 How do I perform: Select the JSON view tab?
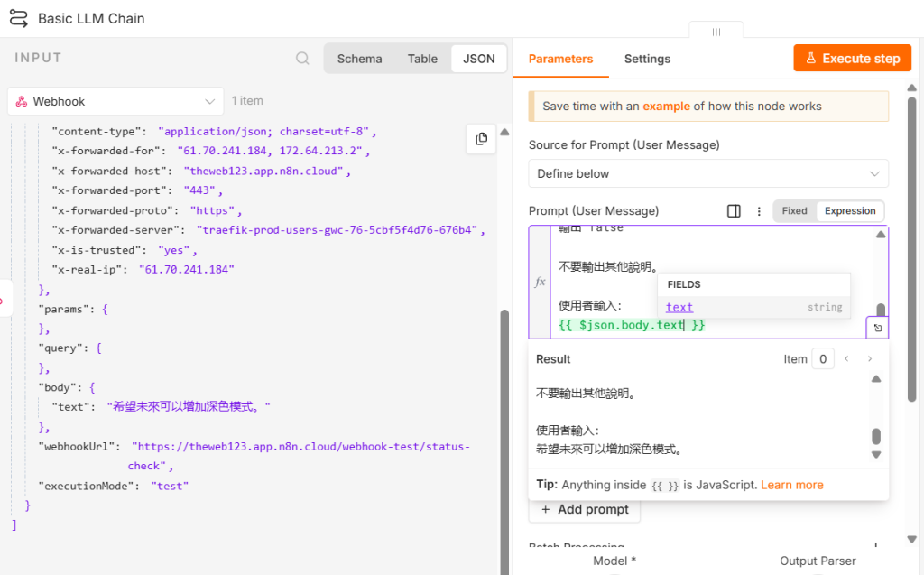click(478, 59)
